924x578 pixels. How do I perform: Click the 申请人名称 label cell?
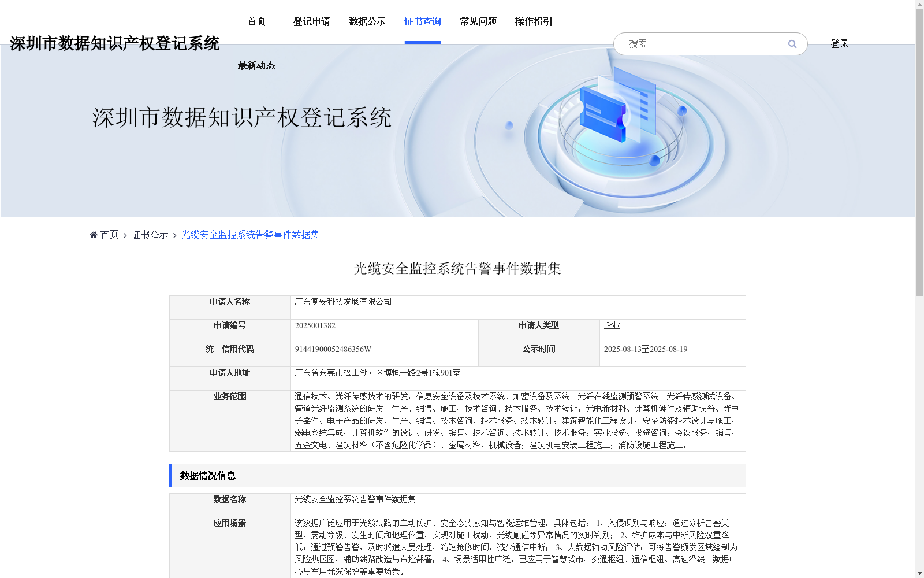230,307
